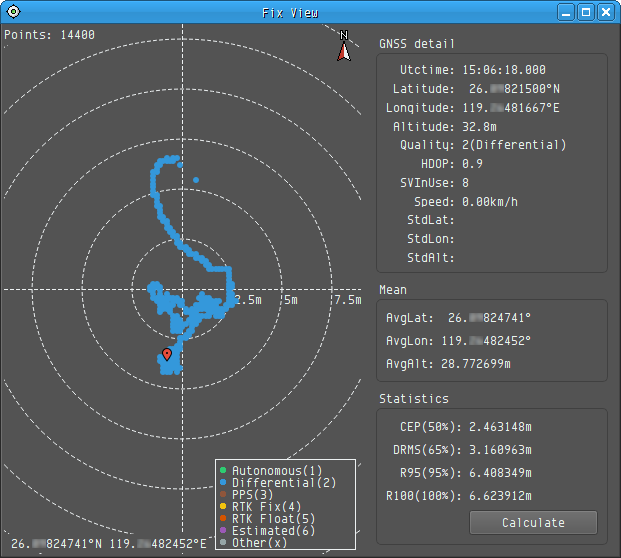Click the Statistics section heading
Image resolution: width=621 pixels, height=558 pixels.
[414, 398]
